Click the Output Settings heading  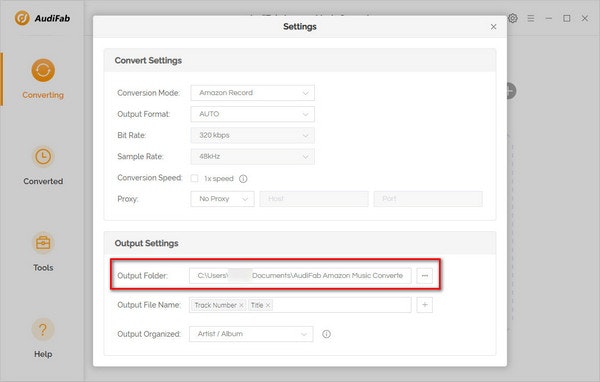tap(147, 243)
